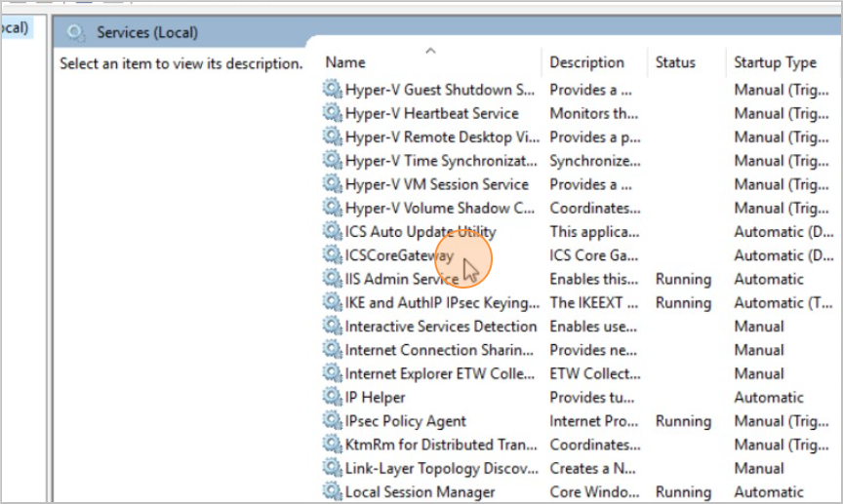Select the Hyper-V Volume Shadow C... service name
843x504 pixels.
tap(440, 208)
